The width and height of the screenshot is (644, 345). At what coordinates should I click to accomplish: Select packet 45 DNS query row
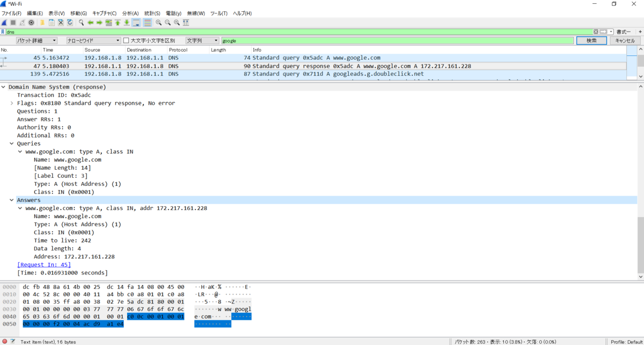point(313,58)
